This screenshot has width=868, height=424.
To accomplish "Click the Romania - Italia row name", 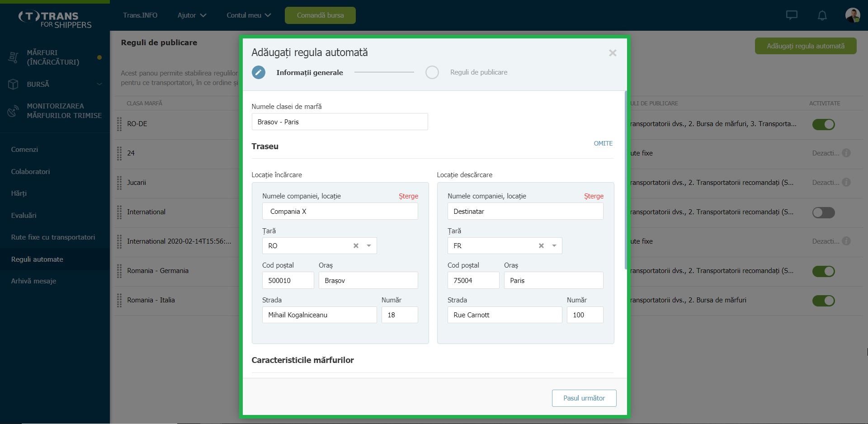I will point(151,300).
